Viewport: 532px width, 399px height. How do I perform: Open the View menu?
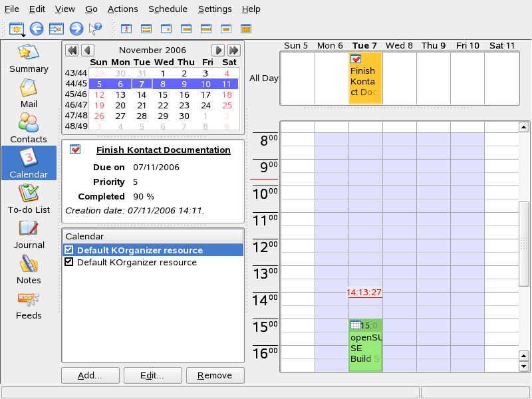(65, 9)
